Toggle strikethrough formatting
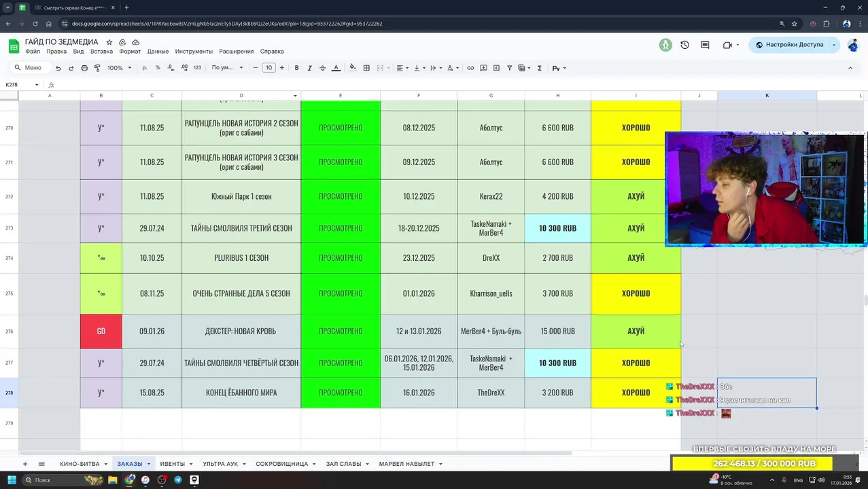The height and width of the screenshot is (489, 868). [322, 68]
